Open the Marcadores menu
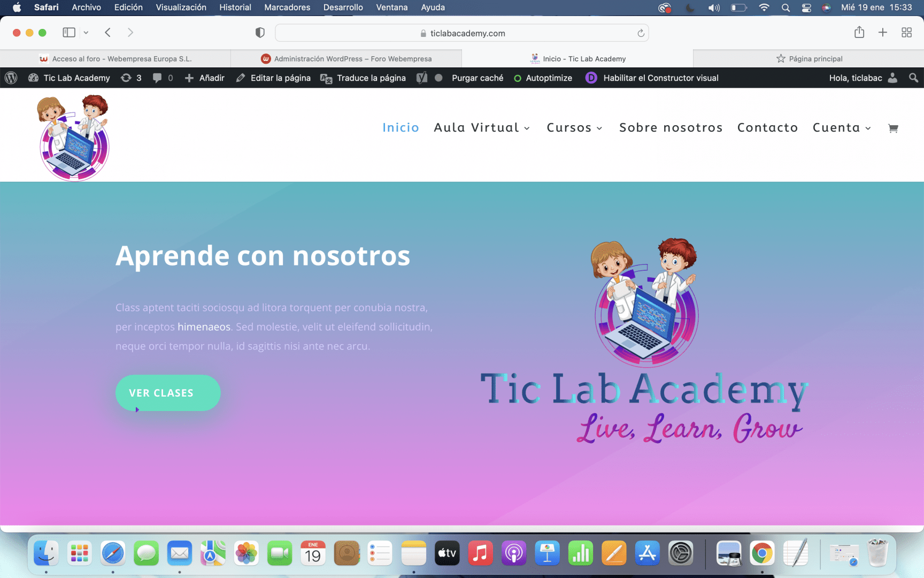This screenshot has width=924, height=578. (287, 7)
